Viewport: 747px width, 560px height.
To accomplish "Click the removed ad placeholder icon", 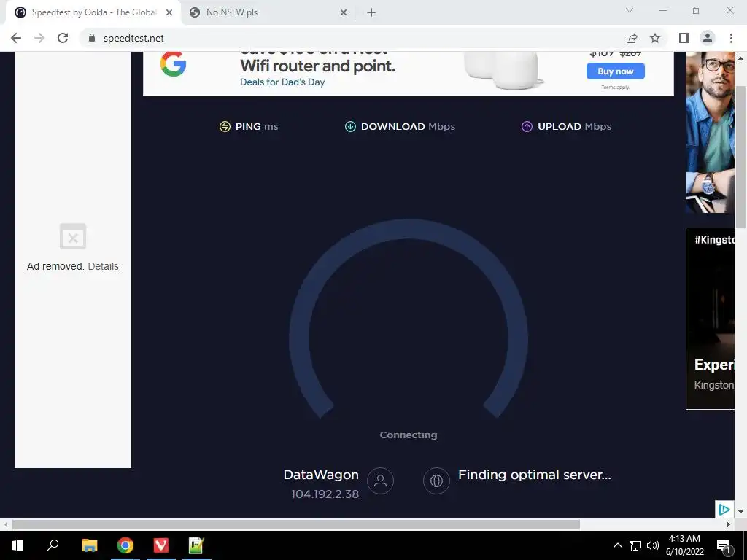I will tap(73, 236).
